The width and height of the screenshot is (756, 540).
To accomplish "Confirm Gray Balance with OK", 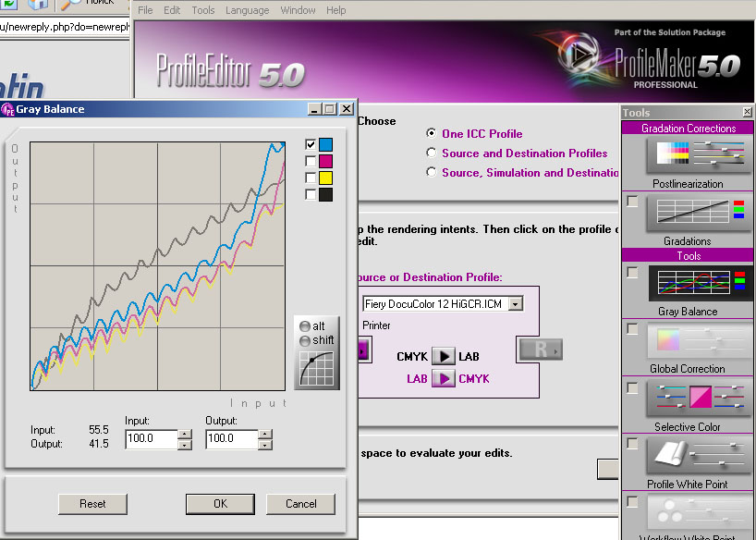I will coord(220,504).
